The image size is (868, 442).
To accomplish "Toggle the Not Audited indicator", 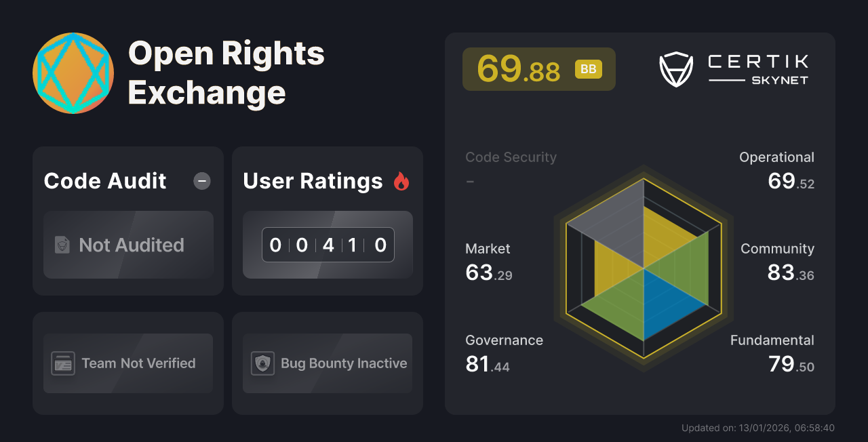I will [128, 245].
